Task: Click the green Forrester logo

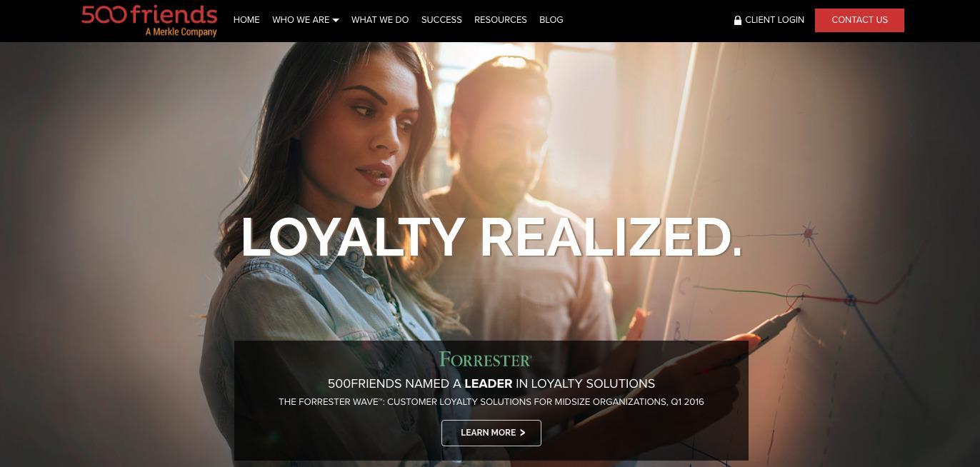Action: pyautogui.click(x=486, y=359)
